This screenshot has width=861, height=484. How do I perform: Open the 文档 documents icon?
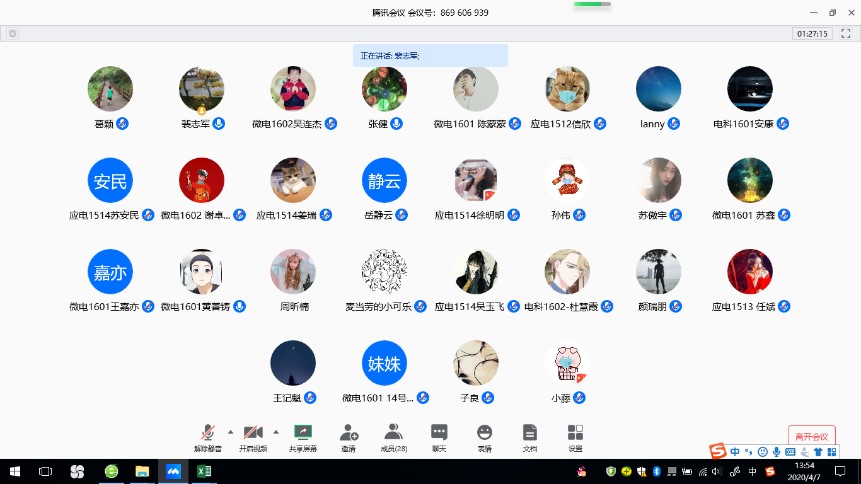tap(530, 436)
